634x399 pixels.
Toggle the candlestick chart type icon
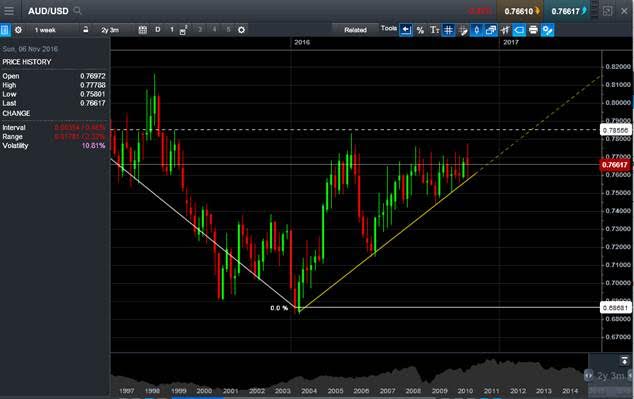click(476, 30)
